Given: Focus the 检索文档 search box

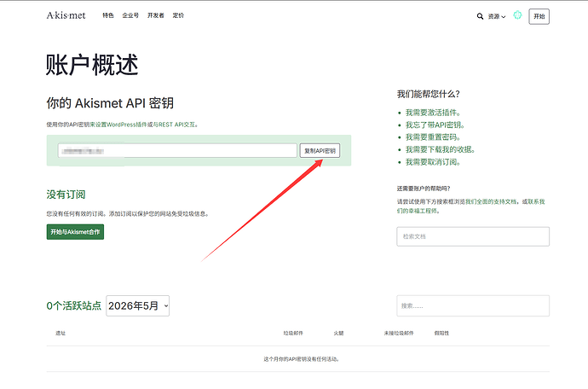Looking at the screenshot, I should [x=473, y=236].
